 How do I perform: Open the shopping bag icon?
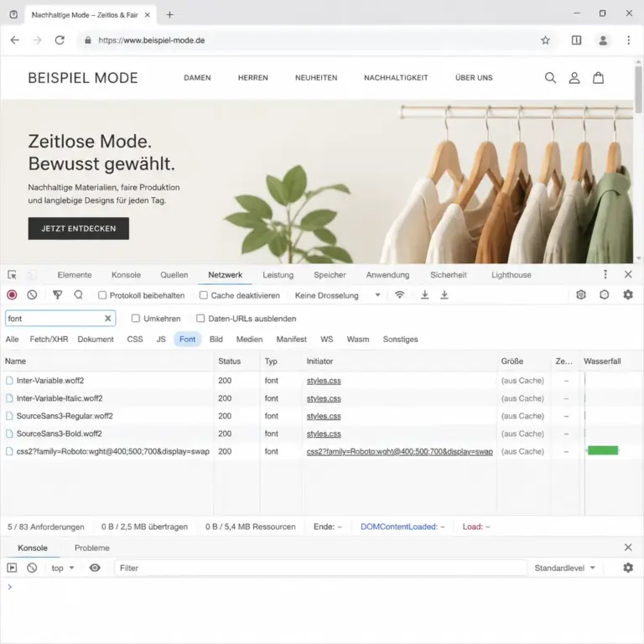(598, 78)
